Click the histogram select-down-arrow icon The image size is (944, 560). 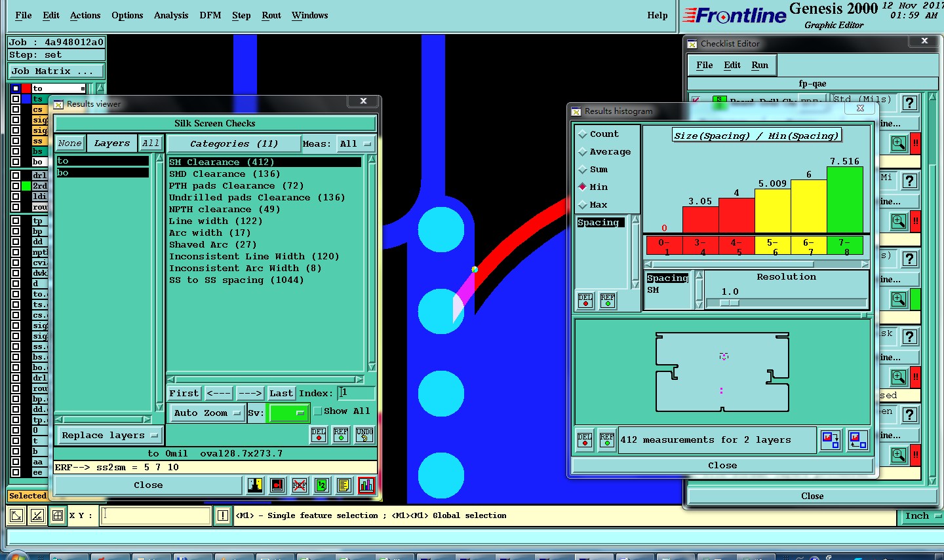831,439
